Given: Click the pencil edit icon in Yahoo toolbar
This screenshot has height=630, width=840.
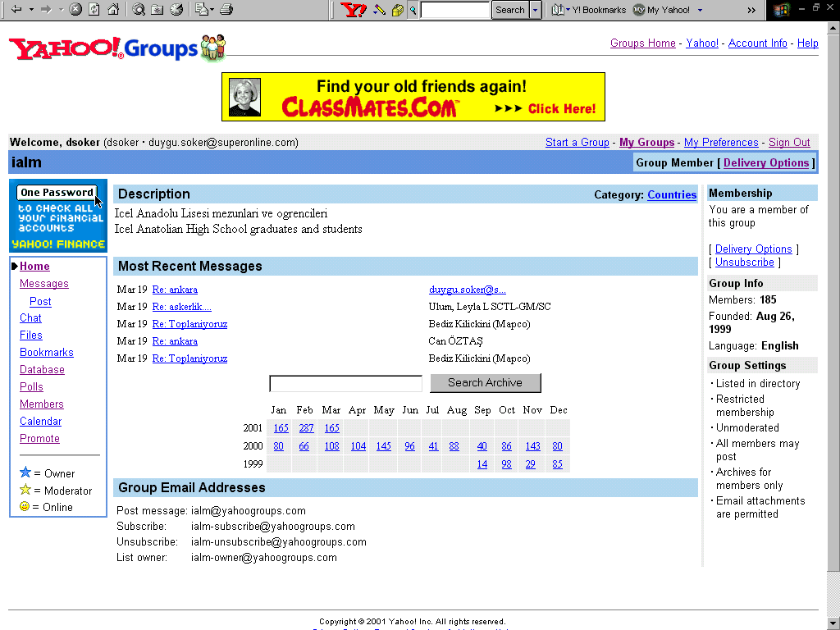Looking at the screenshot, I should 379,10.
